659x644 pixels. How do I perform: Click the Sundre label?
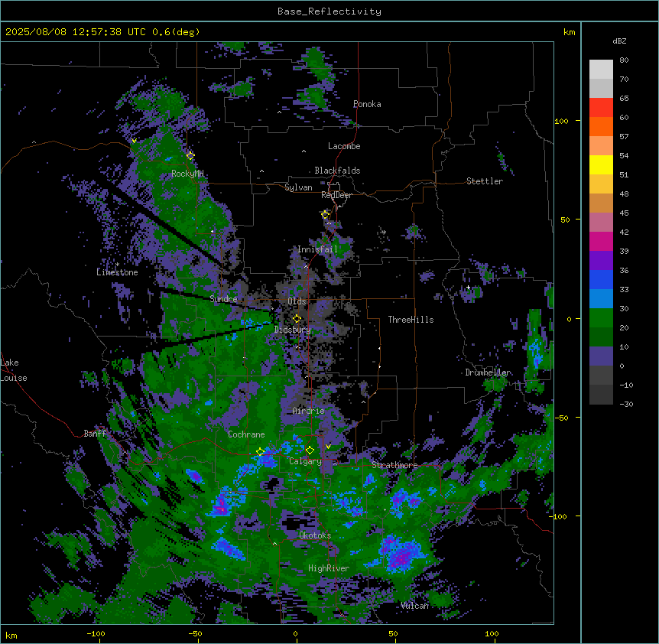(223, 299)
